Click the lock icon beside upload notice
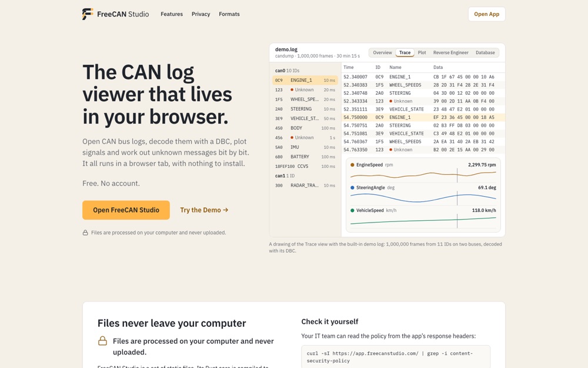The image size is (588, 368). pyautogui.click(x=85, y=233)
